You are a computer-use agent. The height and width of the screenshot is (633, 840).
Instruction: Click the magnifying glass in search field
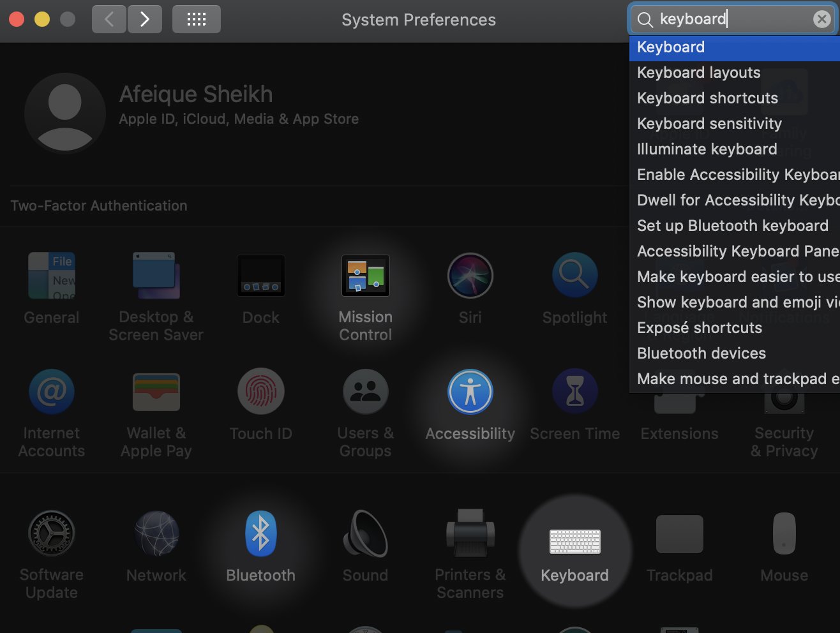click(645, 20)
